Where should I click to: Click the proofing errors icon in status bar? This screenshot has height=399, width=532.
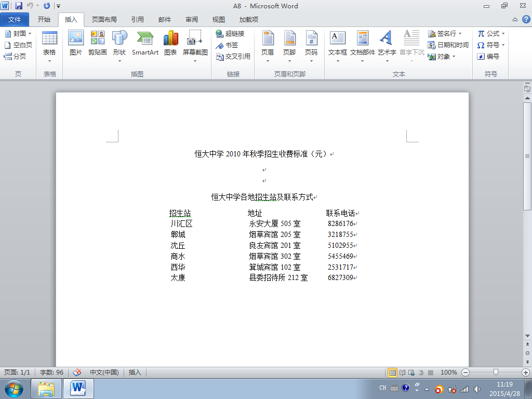coord(77,373)
